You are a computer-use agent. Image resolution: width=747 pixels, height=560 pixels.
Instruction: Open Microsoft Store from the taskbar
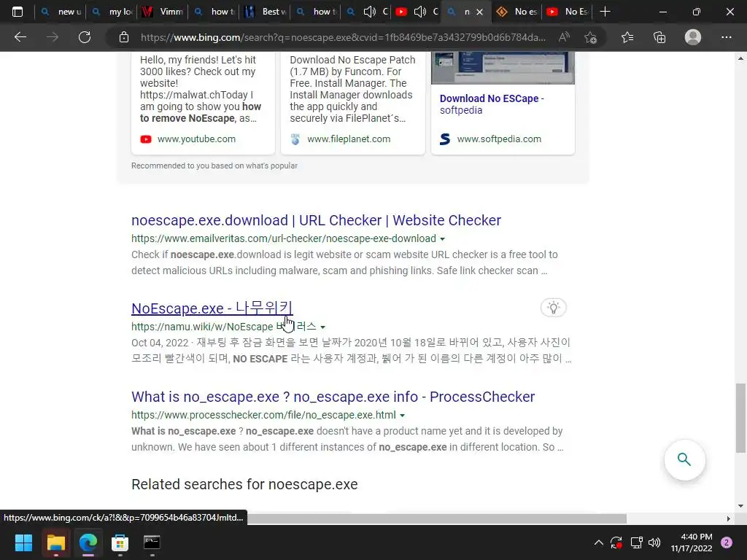pos(120,542)
